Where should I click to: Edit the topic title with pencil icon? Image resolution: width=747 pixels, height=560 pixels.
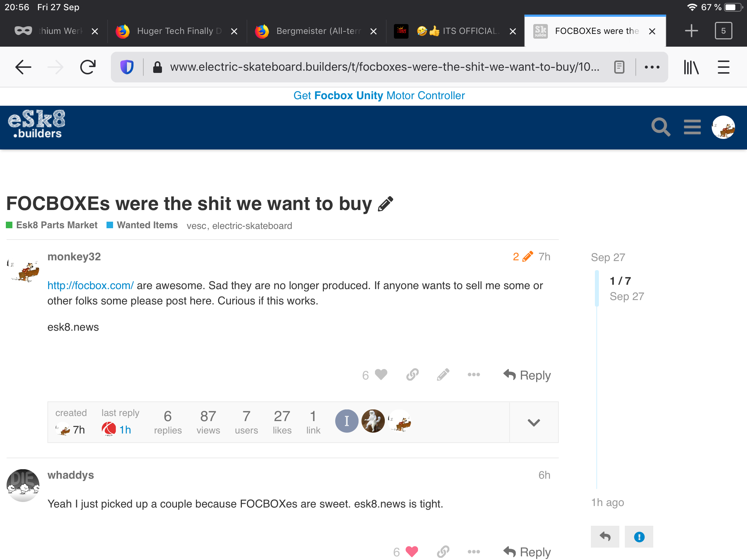tap(386, 203)
